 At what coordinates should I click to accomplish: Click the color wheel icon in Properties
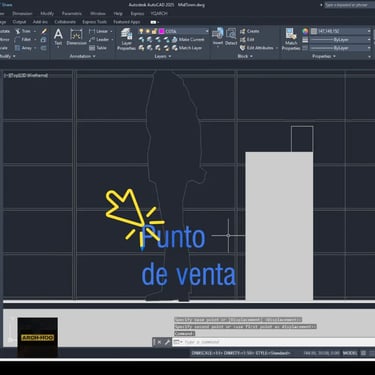point(305,31)
